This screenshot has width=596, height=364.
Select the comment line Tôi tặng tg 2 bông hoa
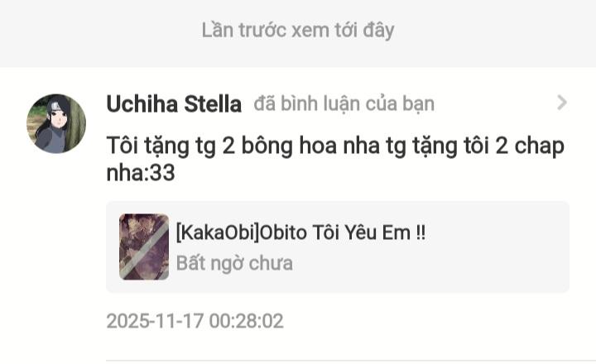click(335, 146)
